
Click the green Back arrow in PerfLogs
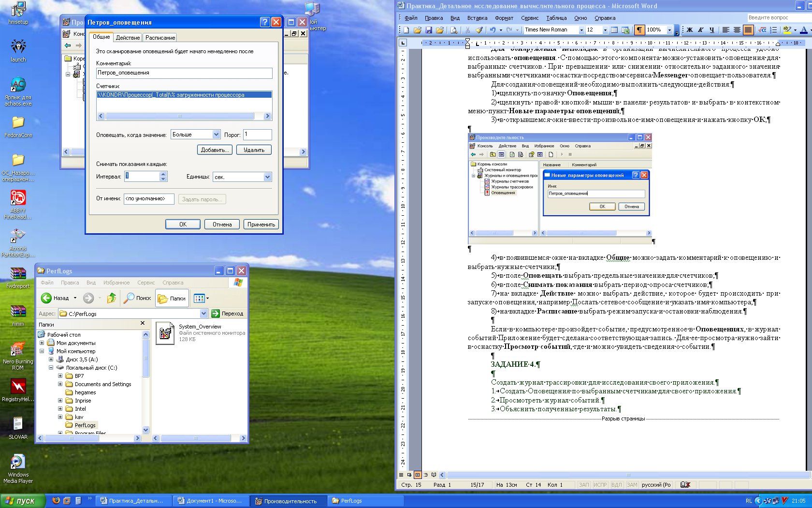pyautogui.click(x=46, y=298)
